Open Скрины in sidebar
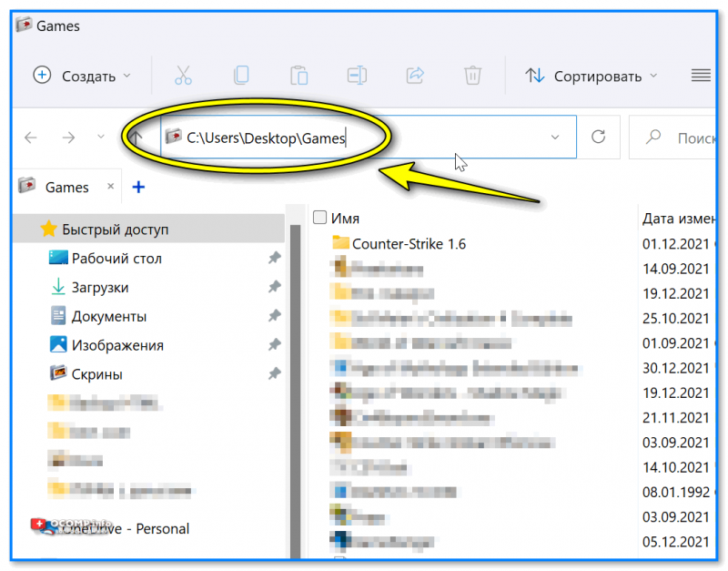 tap(97, 374)
